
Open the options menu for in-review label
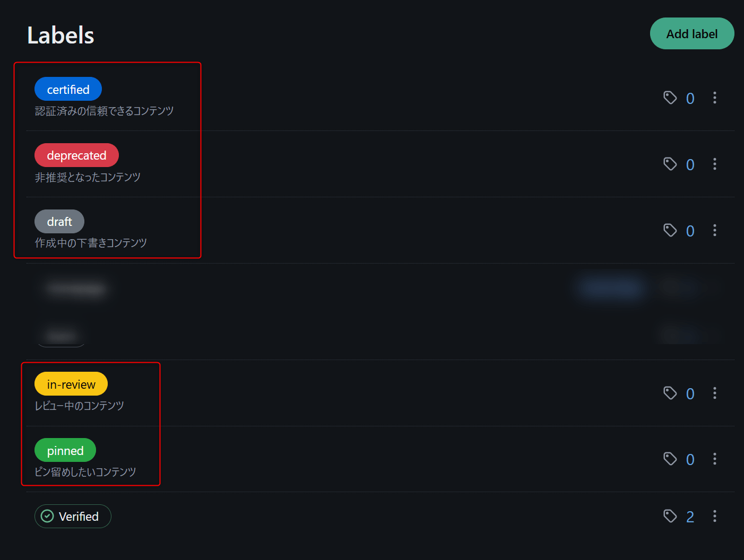715,393
